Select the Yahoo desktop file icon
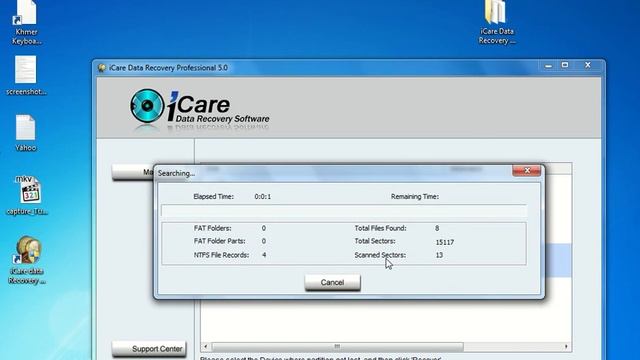 tap(26, 133)
